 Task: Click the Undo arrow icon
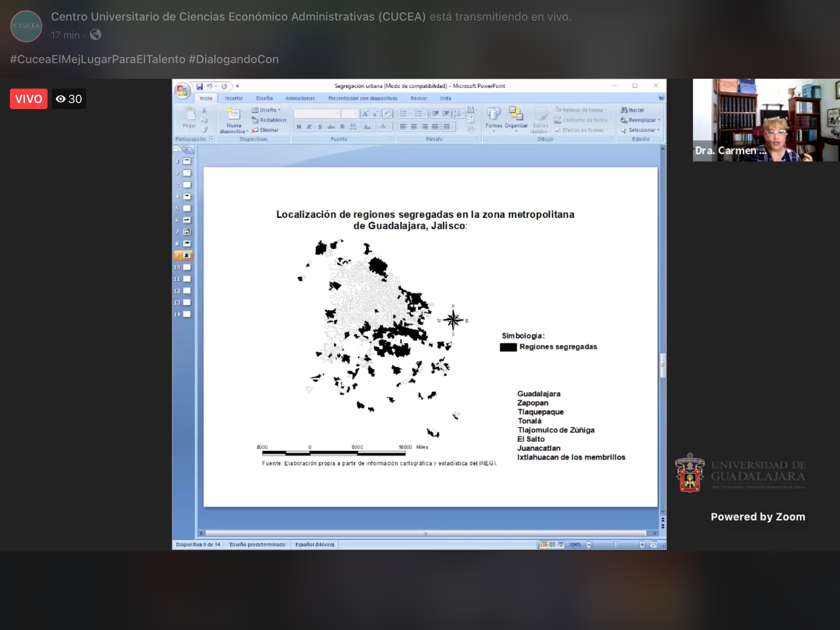[209, 86]
